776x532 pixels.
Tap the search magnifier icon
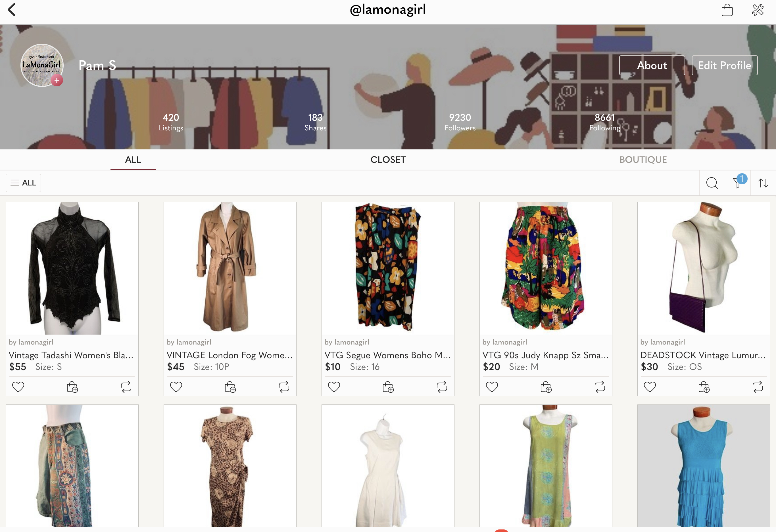(x=712, y=183)
